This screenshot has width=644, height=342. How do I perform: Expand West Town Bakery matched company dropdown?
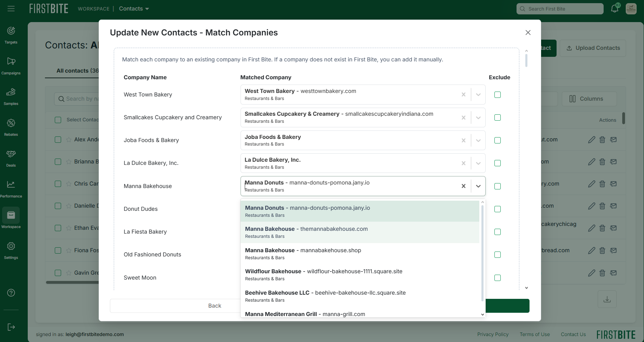pyautogui.click(x=478, y=95)
